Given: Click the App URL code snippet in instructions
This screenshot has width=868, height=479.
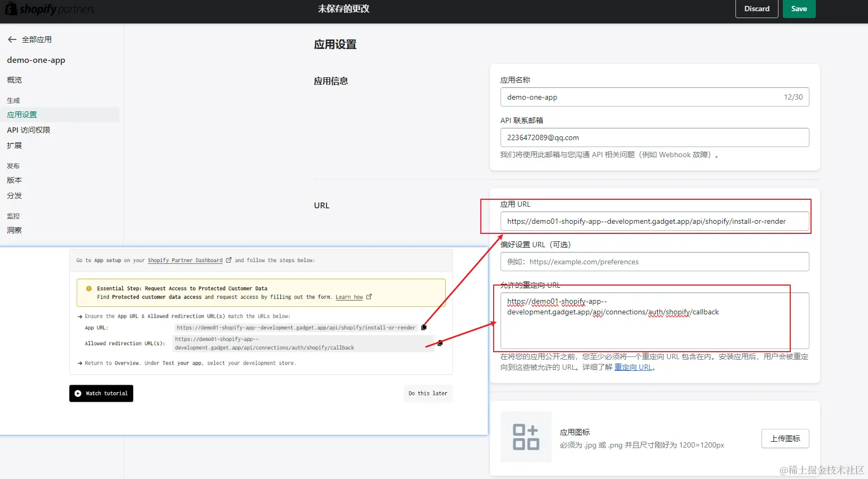Looking at the screenshot, I should tap(296, 328).
